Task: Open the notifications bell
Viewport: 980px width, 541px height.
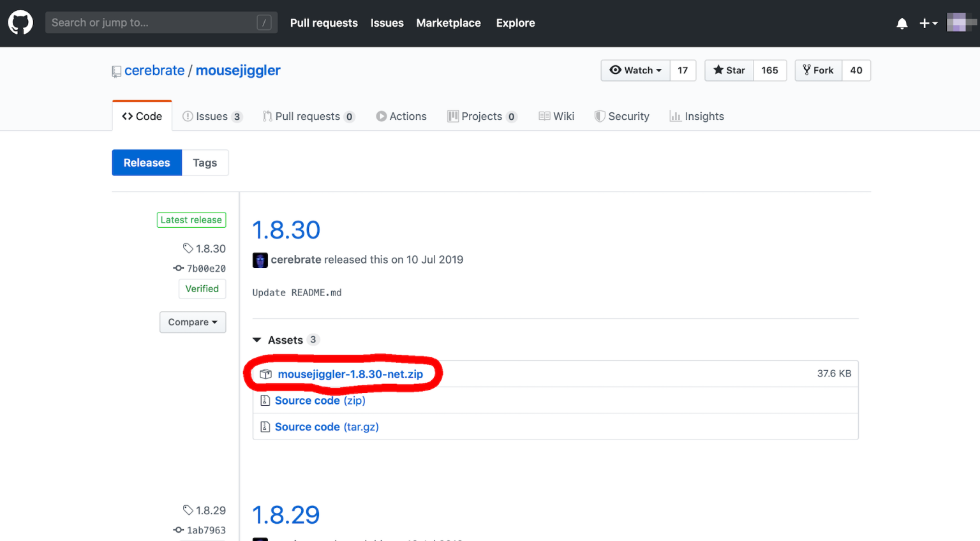Action: point(902,24)
